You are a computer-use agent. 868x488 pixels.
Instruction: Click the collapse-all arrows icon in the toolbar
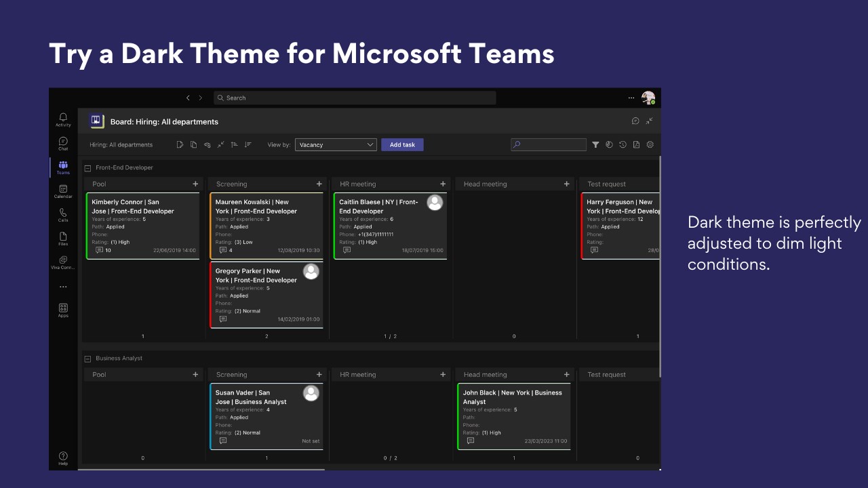pos(221,144)
